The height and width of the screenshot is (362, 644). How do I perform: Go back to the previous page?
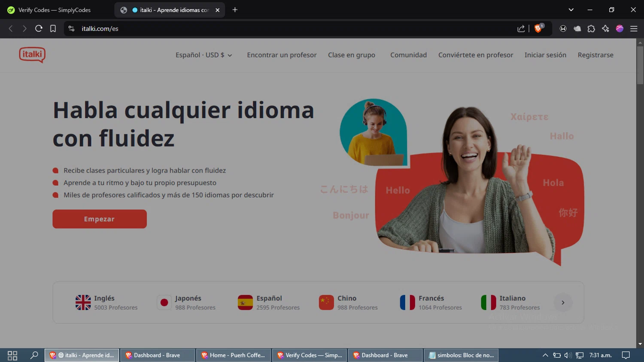(x=11, y=29)
